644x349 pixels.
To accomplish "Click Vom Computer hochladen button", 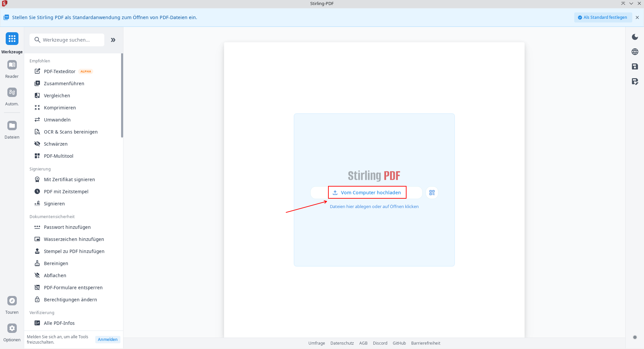I will (367, 193).
